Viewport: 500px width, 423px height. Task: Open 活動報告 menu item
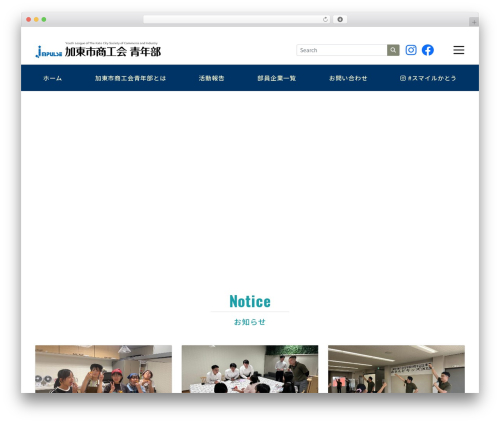point(211,78)
